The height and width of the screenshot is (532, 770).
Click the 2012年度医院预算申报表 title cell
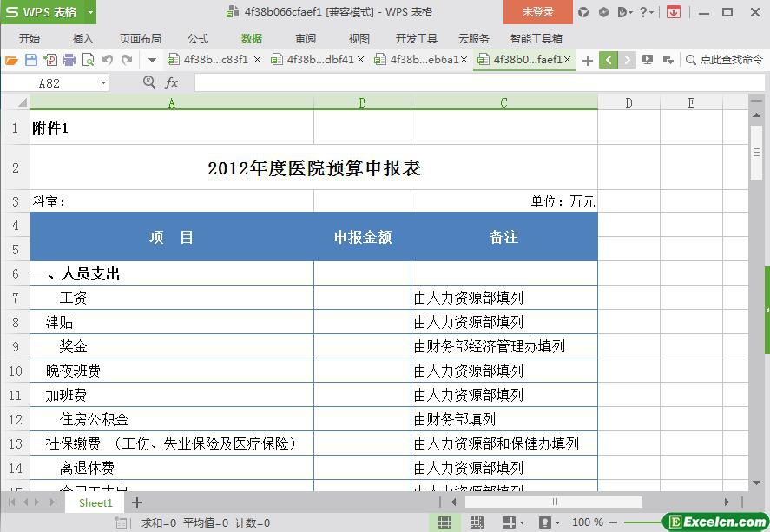tap(313, 167)
